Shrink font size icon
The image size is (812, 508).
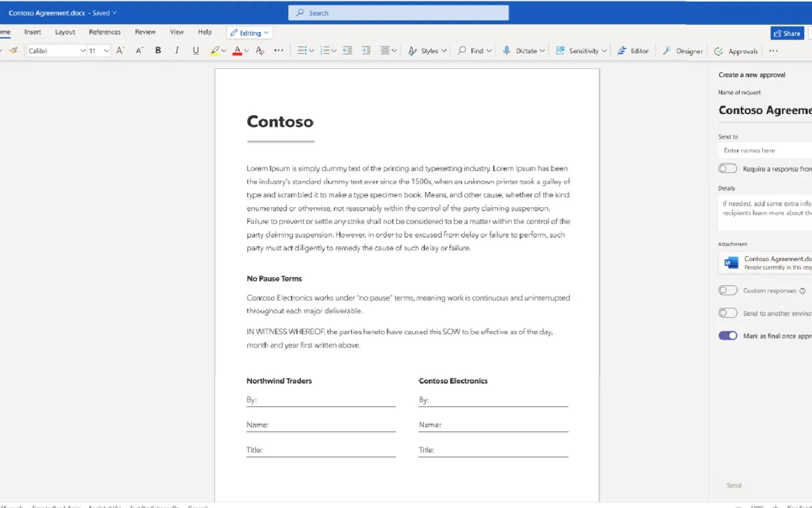coord(140,50)
